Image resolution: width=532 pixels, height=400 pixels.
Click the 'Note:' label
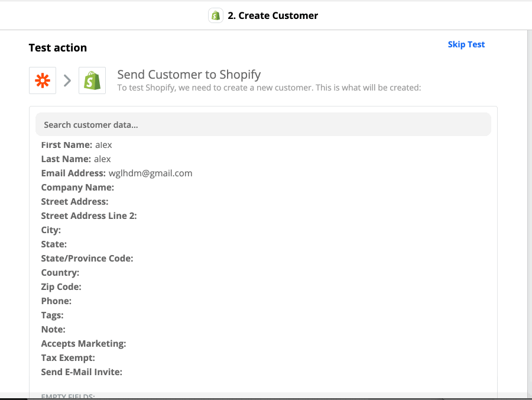tap(53, 330)
